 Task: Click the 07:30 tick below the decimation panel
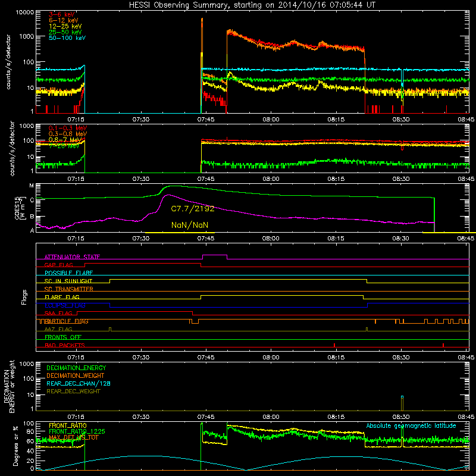click(141, 417)
